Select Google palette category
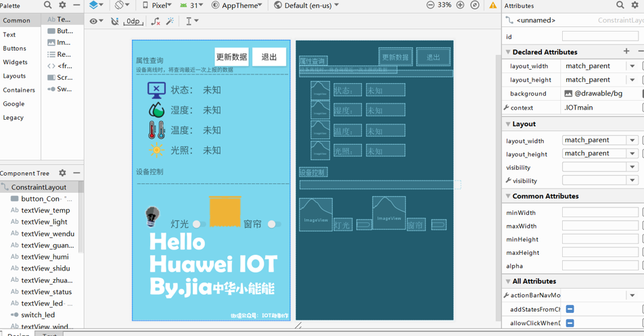This screenshot has width=644, height=336. 20,104
